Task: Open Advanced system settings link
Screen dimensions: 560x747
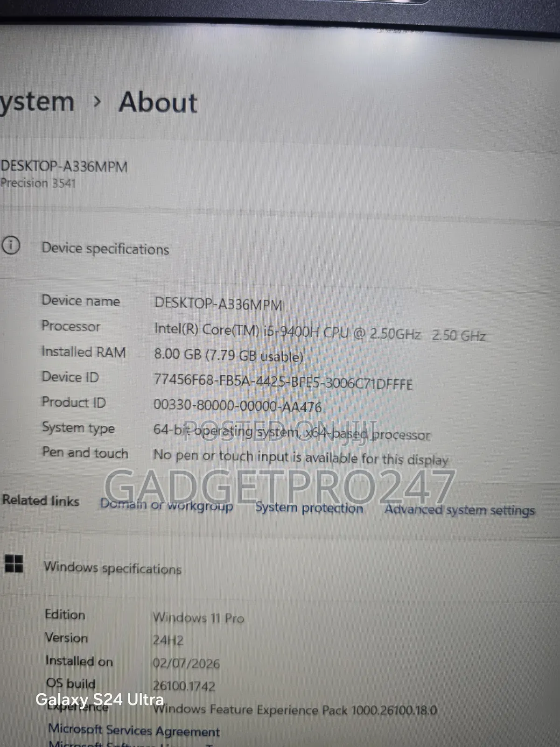Action: tap(460, 510)
